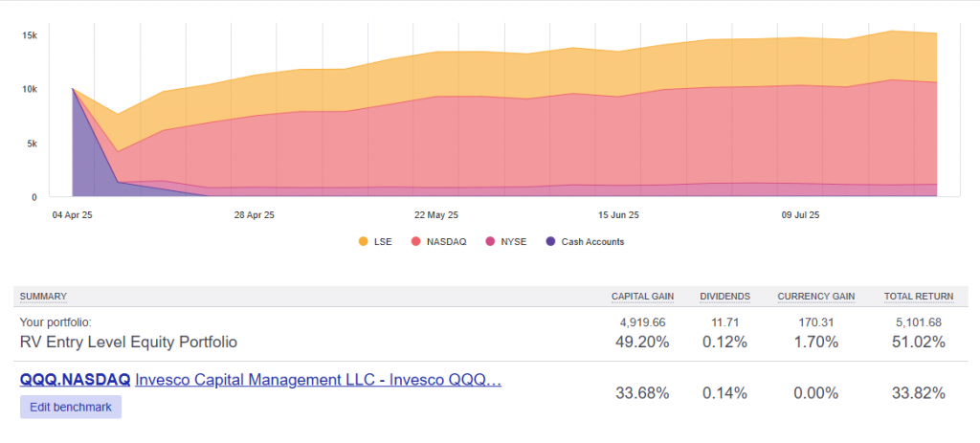Click the RV Entry Level Equity Portfolio name
Image resolution: width=980 pixels, height=443 pixels.
coord(128,342)
